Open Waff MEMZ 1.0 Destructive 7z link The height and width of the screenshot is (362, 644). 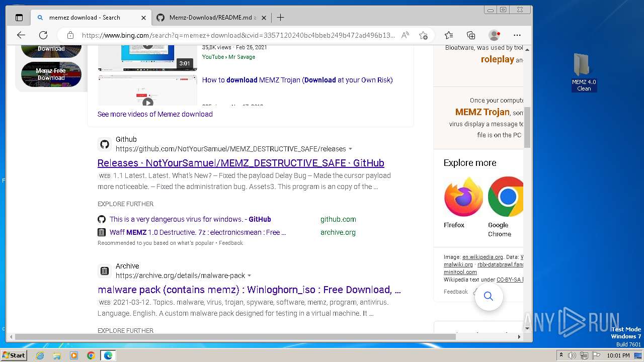(198, 232)
